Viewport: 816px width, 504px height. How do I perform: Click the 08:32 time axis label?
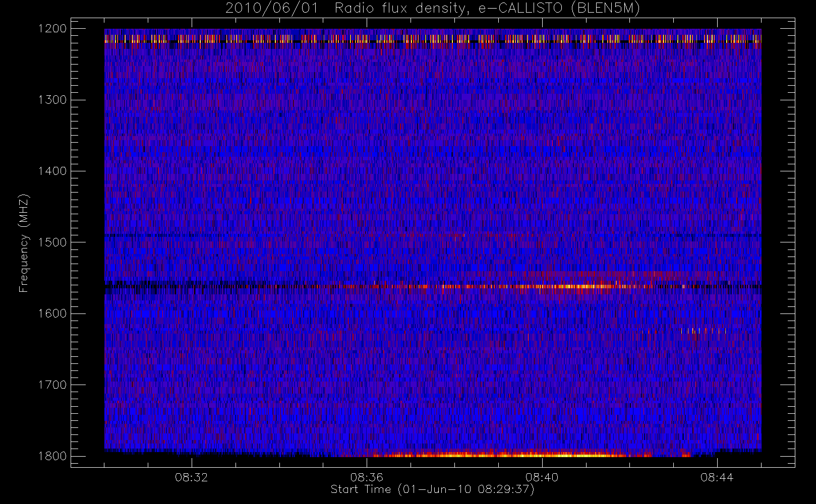[192, 477]
